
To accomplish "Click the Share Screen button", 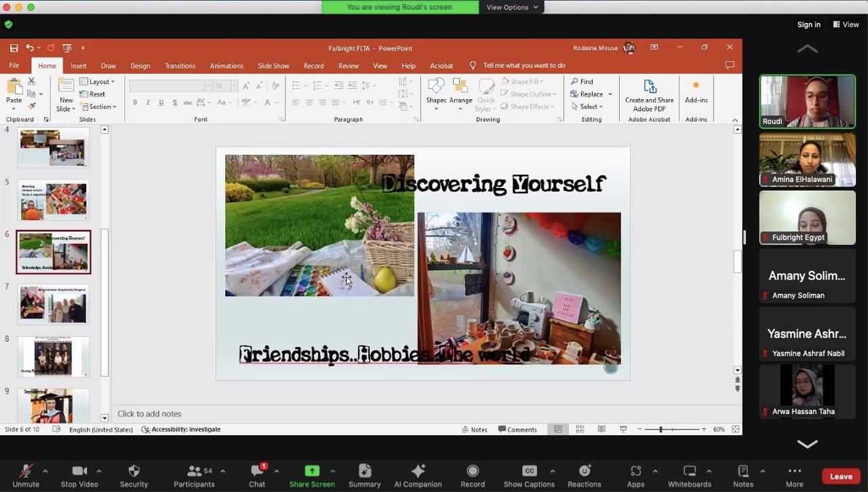I will click(x=312, y=472).
